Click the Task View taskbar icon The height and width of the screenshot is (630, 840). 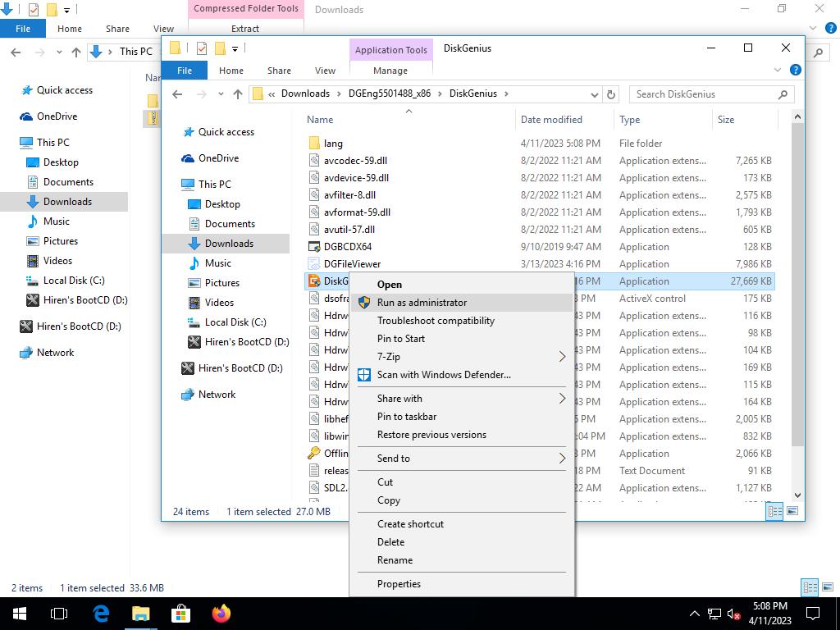tap(59, 614)
